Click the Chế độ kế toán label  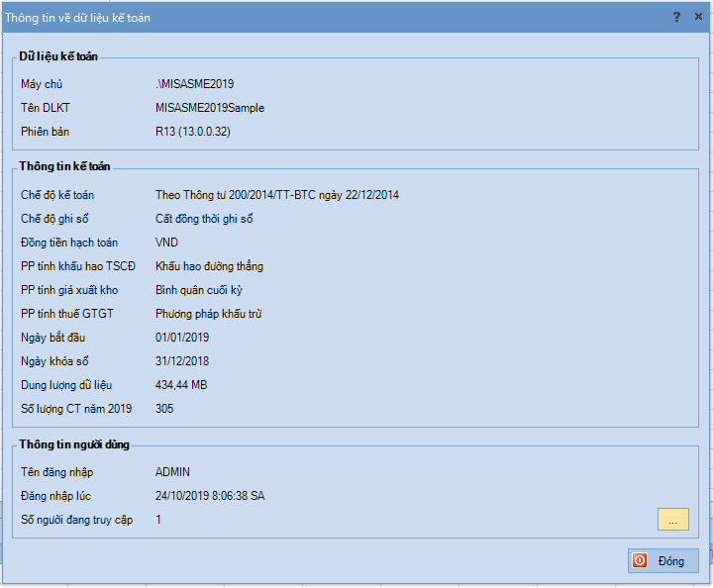click(57, 195)
